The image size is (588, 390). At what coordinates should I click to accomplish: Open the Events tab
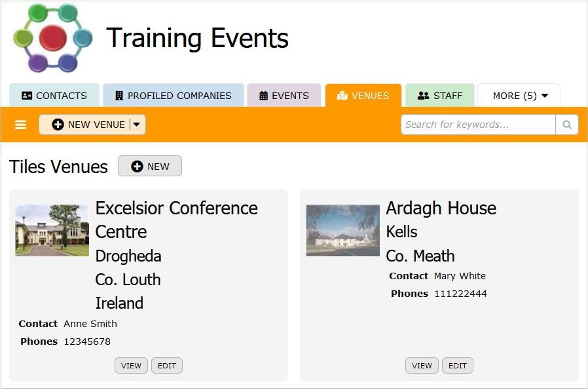(x=284, y=96)
